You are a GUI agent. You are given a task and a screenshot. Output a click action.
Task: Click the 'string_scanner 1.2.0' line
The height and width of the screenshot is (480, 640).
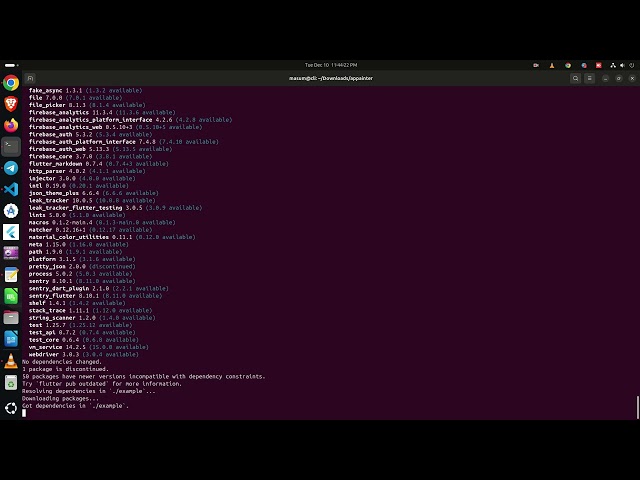coord(92,318)
